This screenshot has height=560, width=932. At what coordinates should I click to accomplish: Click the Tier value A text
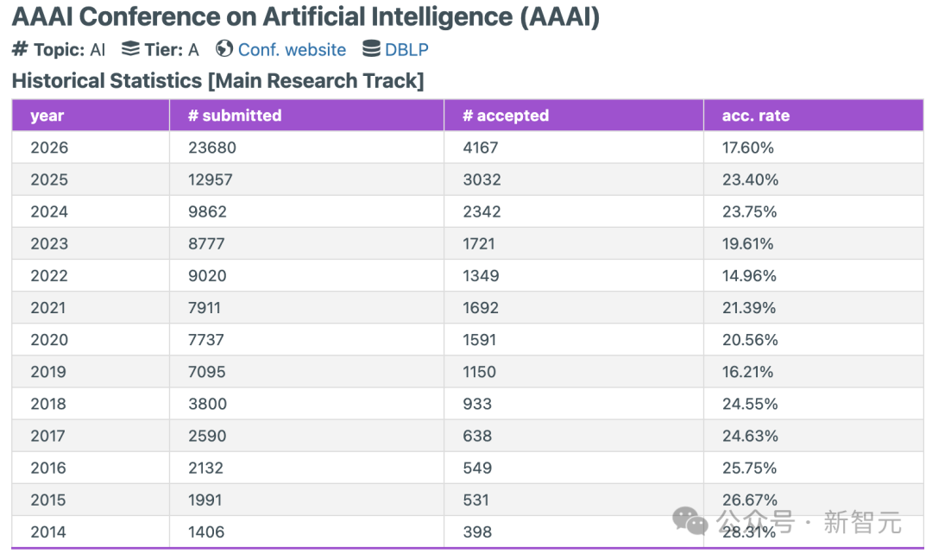(x=194, y=49)
